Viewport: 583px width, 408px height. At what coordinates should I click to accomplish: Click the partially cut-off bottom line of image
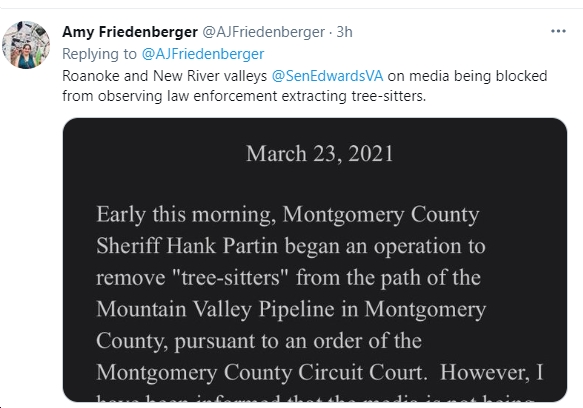[314, 398]
